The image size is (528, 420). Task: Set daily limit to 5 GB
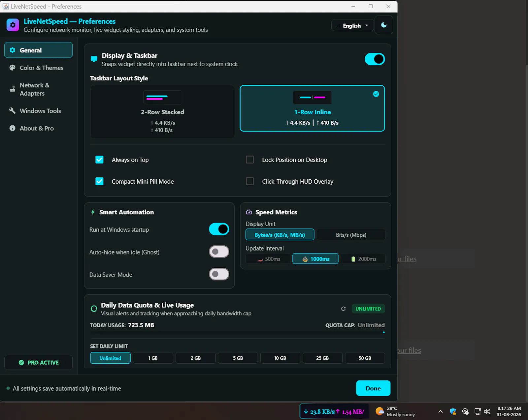[238, 358]
